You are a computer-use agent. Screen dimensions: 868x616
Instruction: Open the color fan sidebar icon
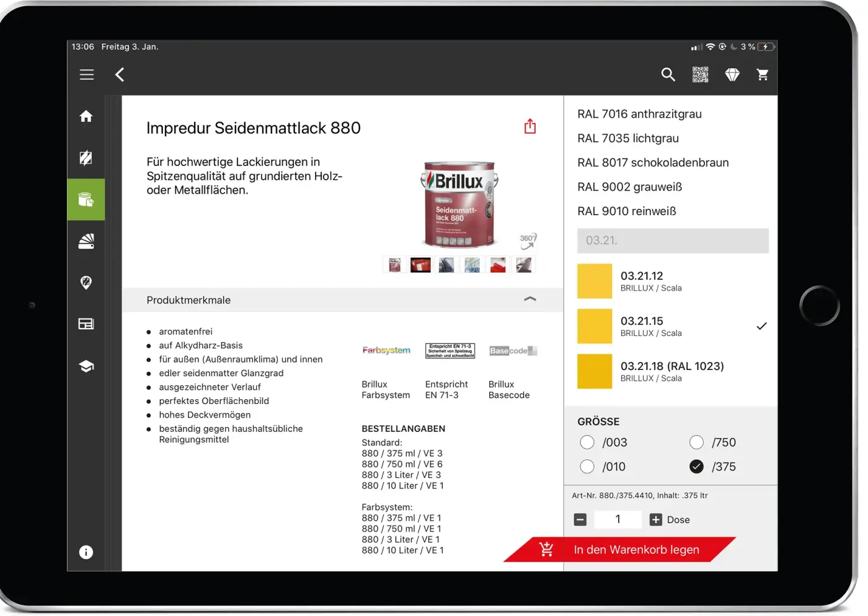pyautogui.click(x=86, y=241)
